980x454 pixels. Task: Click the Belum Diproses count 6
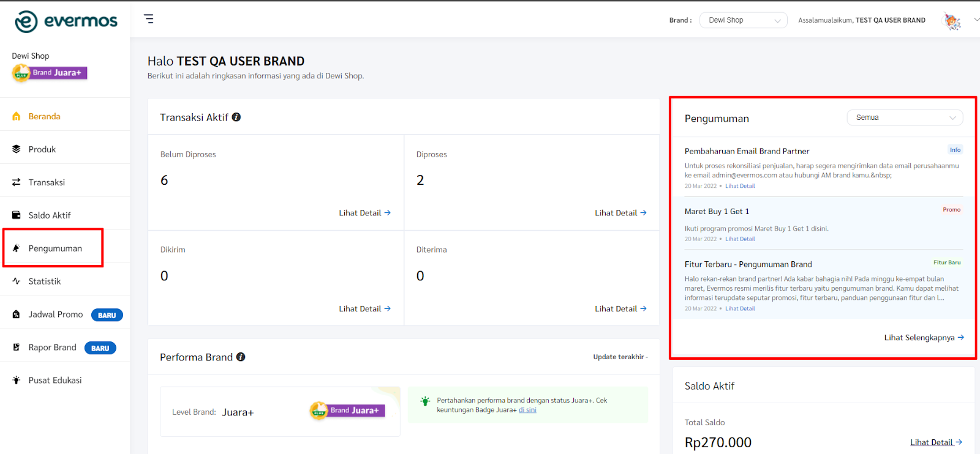(164, 180)
